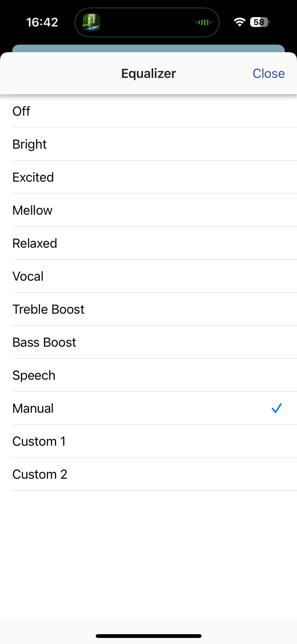
Task: Tap the status bar clock
Action: [42, 22]
